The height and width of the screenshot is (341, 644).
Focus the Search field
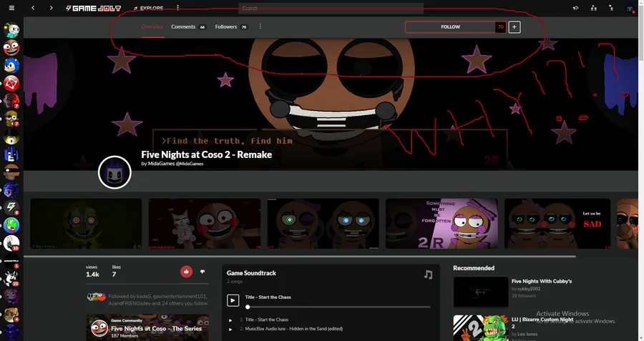[331, 8]
